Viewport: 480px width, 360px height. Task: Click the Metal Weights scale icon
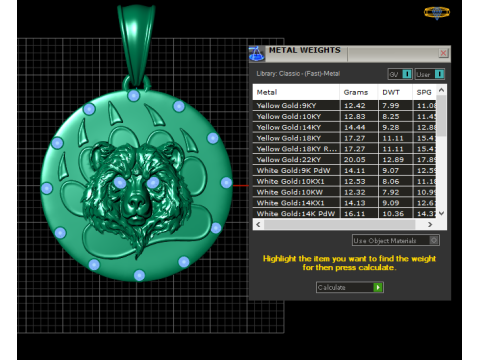coord(257,54)
